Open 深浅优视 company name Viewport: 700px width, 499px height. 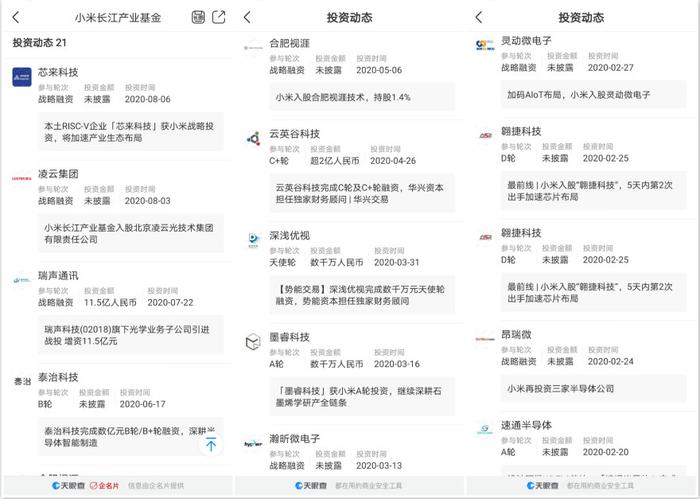tap(289, 235)
